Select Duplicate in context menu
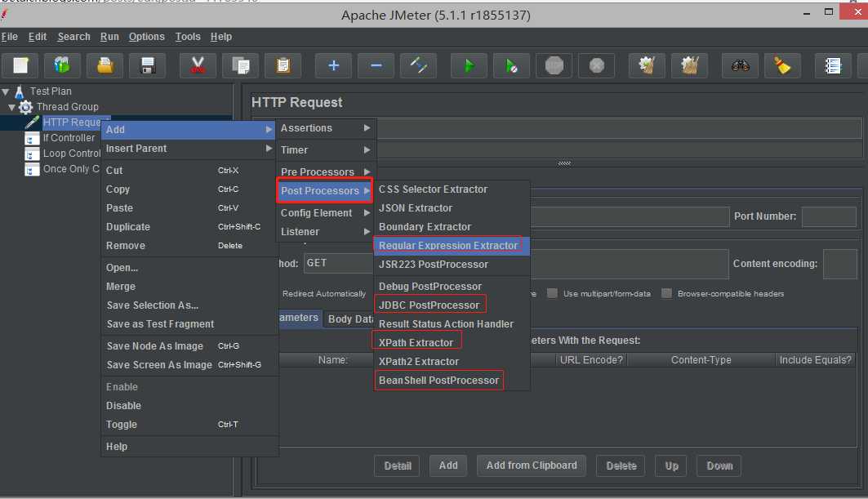The height and width of the screenshot is (499, 868). tap(189, 227)
